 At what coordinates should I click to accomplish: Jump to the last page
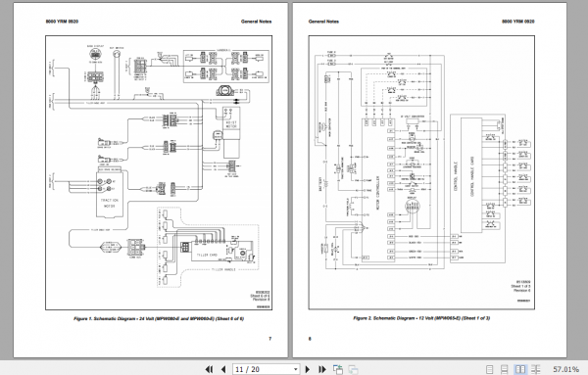(322, 369)
